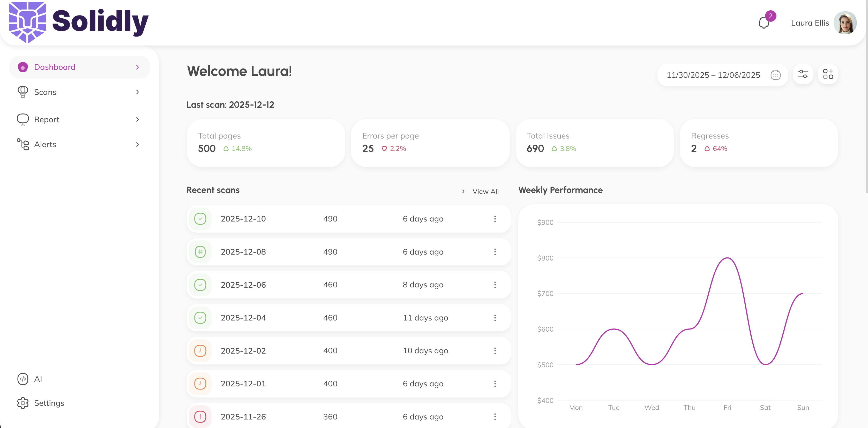
Task: Click the red alert status icon for 2025-11-26
Action: tap(200, 417)
